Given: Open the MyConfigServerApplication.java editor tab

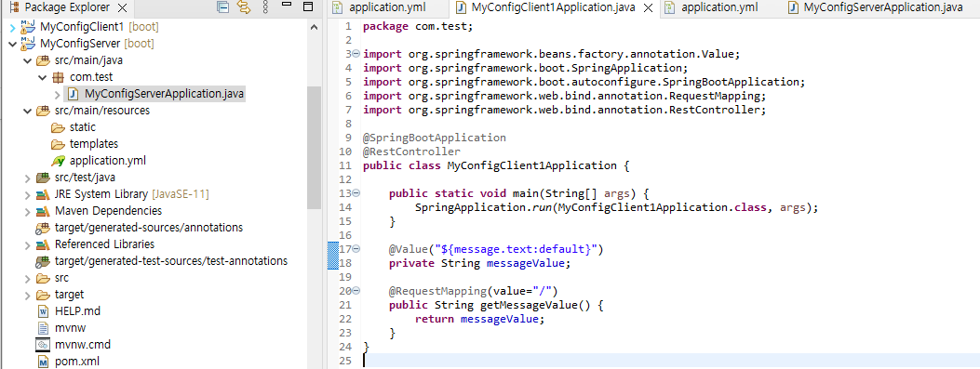Looking at the screenshot, I should pos(882,7).
